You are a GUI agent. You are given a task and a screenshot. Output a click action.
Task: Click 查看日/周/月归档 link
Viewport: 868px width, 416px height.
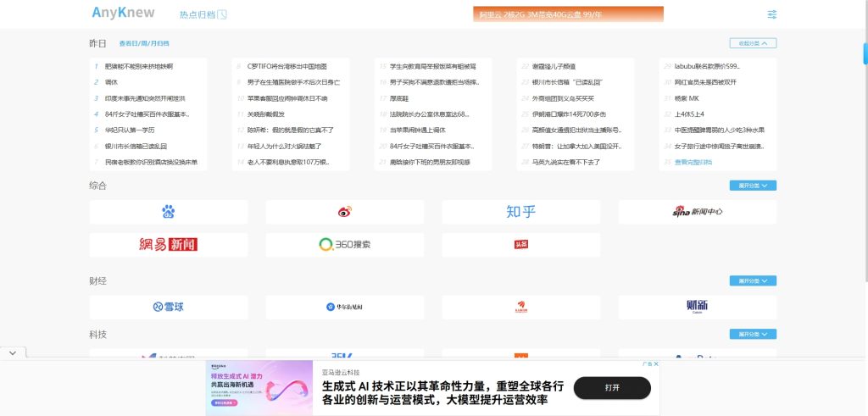point(143,43)
